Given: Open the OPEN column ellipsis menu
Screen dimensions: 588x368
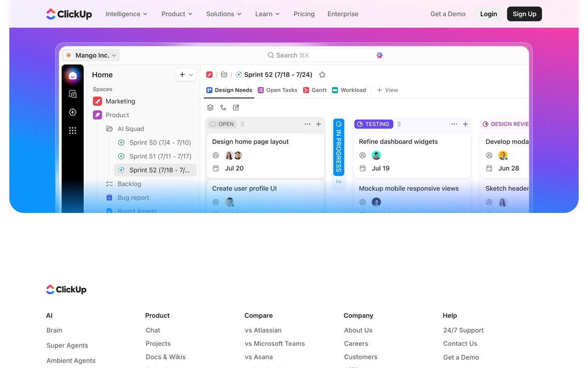Looking at the screenshot, I should (307, 124).
